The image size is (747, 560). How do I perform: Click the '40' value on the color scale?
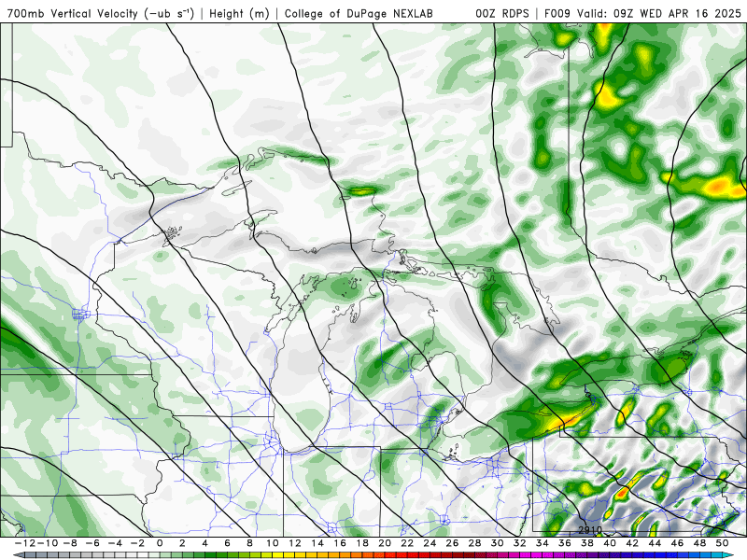click(x=610, y=543)
